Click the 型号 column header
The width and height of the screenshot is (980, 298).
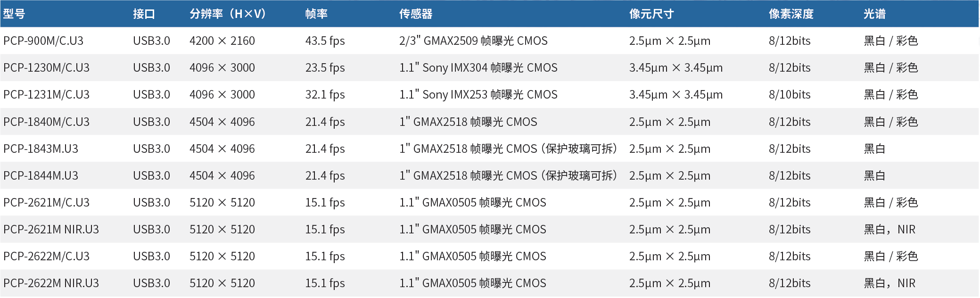pos(14,14)
